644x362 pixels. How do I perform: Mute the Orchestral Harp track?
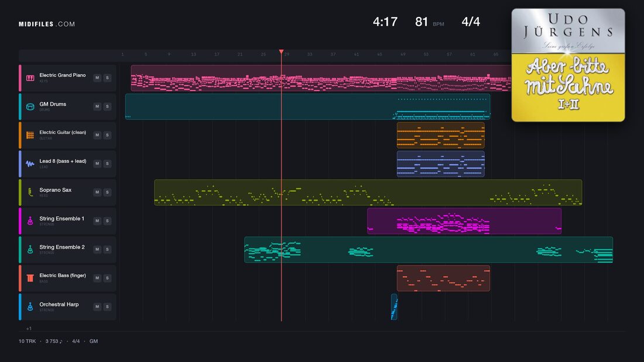97,306
